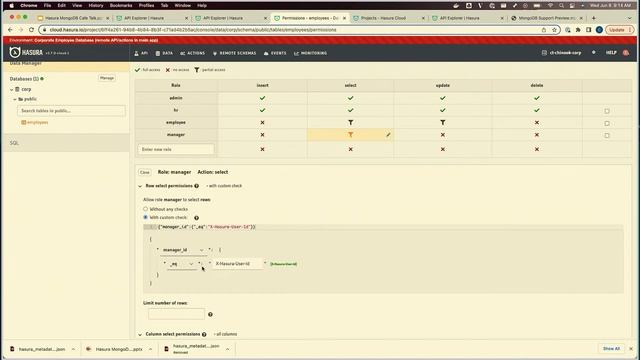The height and width of the screenshot is (360, 640).
Task: Edit hr update permission cell
Action: (443, 110)
